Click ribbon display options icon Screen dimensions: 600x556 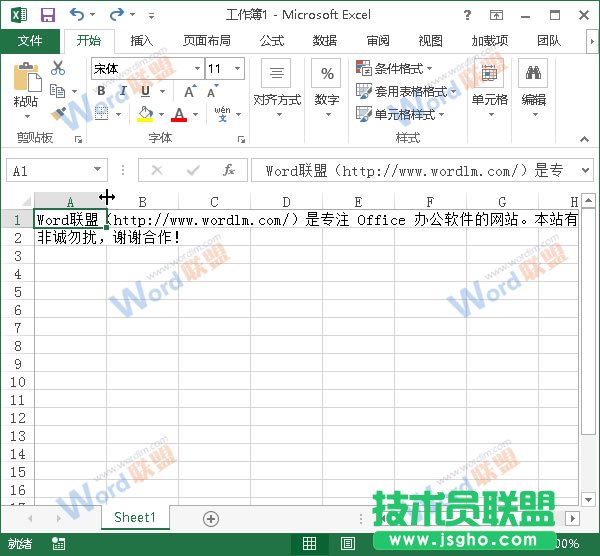[x=496, y=15]
